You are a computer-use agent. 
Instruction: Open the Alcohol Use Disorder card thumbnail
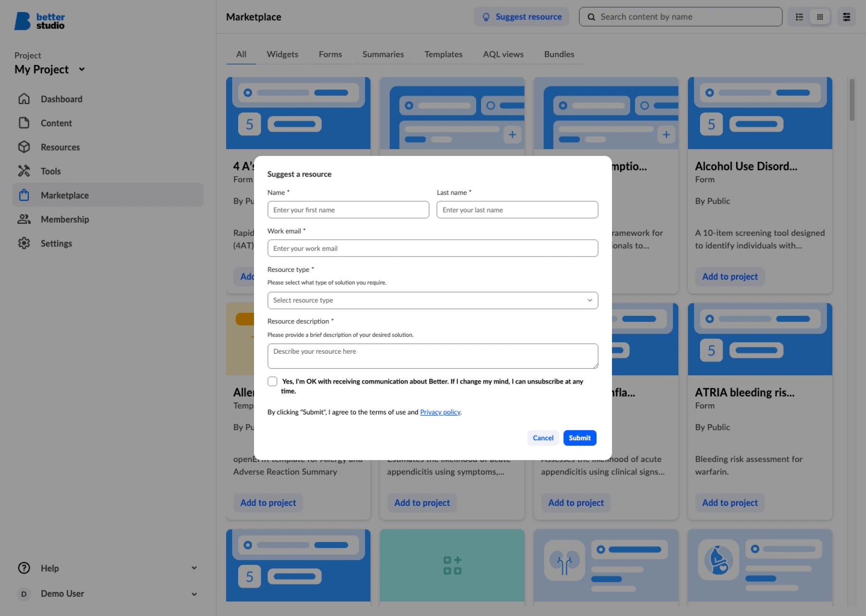[x=760, y=113]
